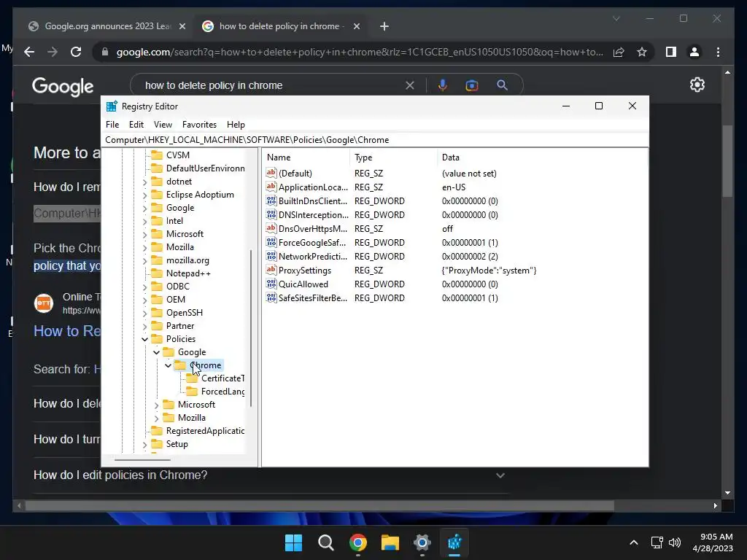Click the Google logo
Screen dimensions: 747x560
click(63, 87)
